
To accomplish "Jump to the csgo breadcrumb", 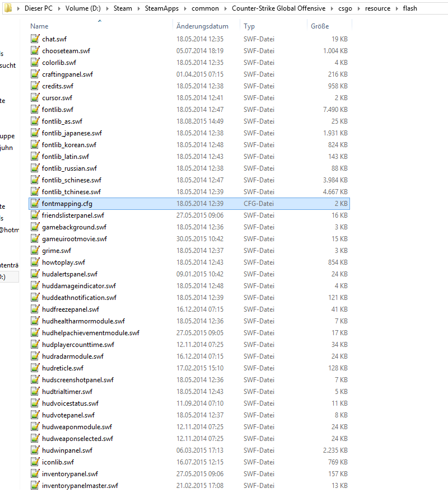I will coord(345,8).
